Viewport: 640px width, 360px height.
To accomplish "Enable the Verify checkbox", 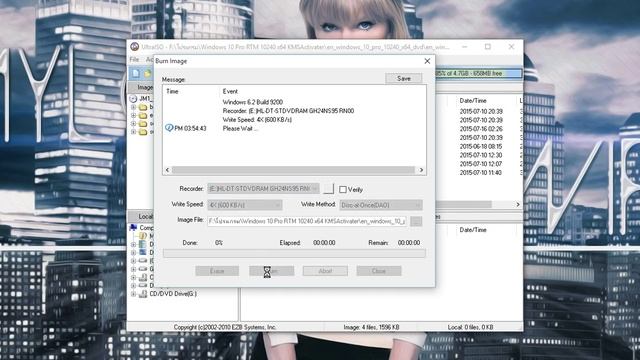I will click(x=343, y=189).
